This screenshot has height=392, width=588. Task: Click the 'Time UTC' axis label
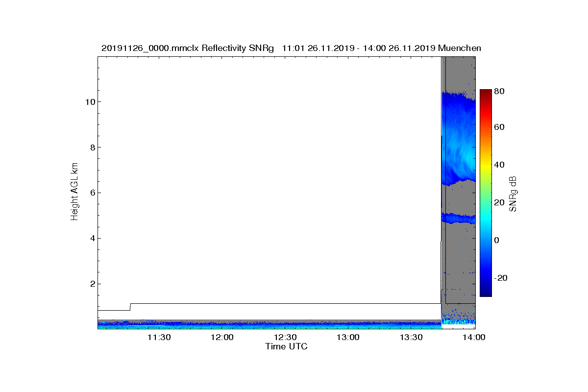[287, 347]
